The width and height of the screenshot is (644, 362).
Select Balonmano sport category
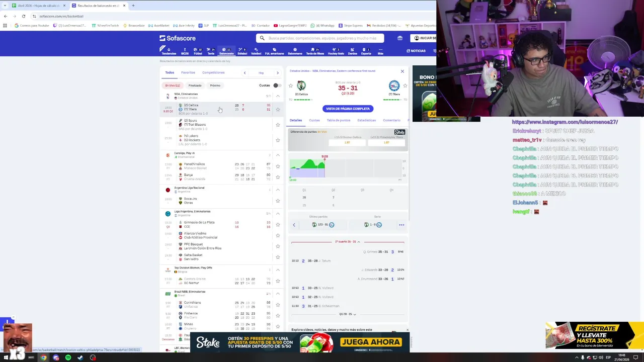[295, 51]
